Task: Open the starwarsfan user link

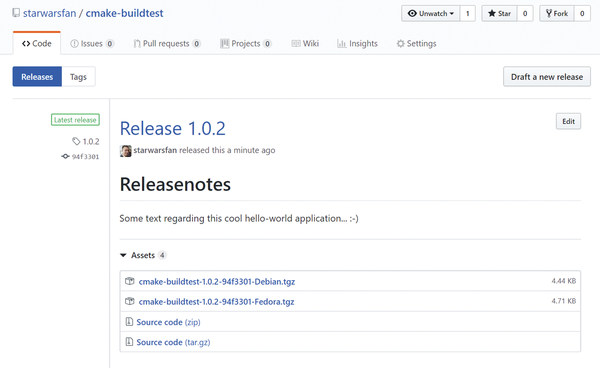Action: click(x=49, y=13)
